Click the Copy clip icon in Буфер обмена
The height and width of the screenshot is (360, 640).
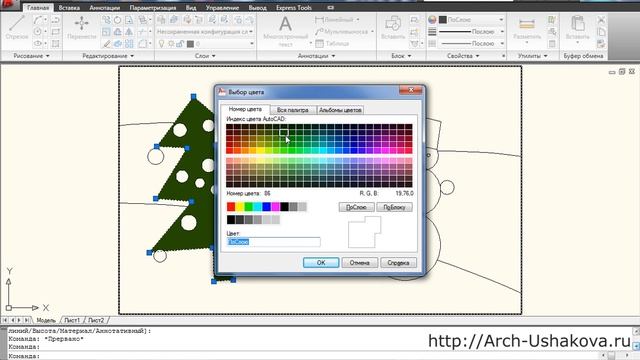601,32
